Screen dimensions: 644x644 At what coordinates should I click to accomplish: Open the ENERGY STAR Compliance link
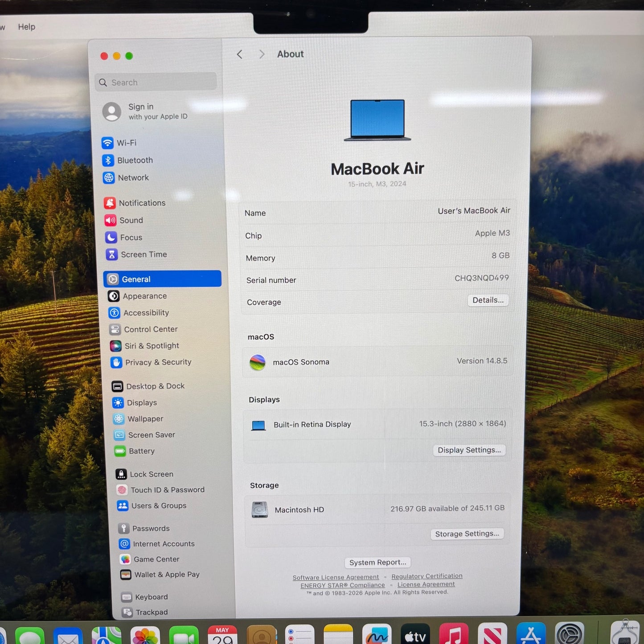point(343,586)
